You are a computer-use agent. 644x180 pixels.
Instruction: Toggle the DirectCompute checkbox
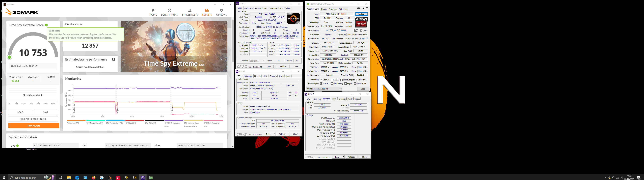341,80
